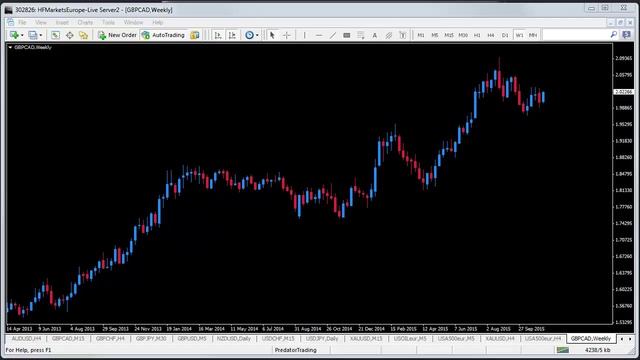This screenshot has height=360, width=640.
Task: Select the Fibonacci Retracement tool
Action: (x=360, y=35)
